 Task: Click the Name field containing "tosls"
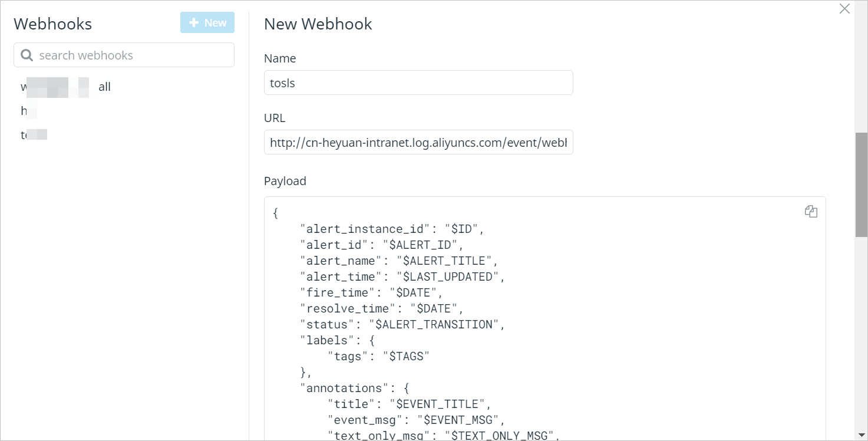click(418, 83)
